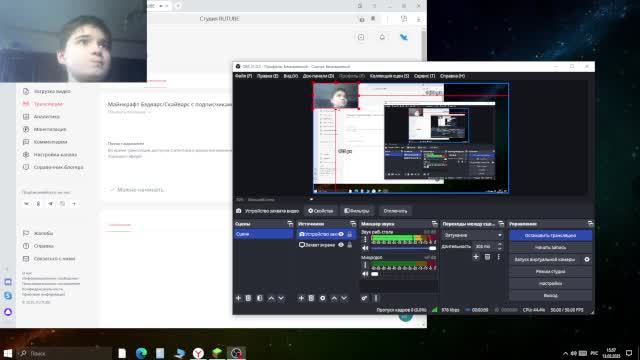
Task: Open Analytics in Rutube sidebar
Action: pos(42,117)
